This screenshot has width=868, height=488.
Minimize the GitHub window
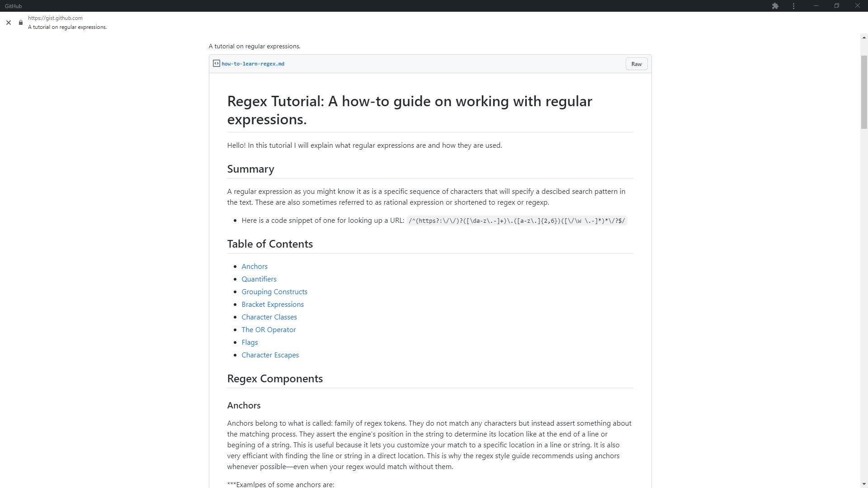pos(816,6)
